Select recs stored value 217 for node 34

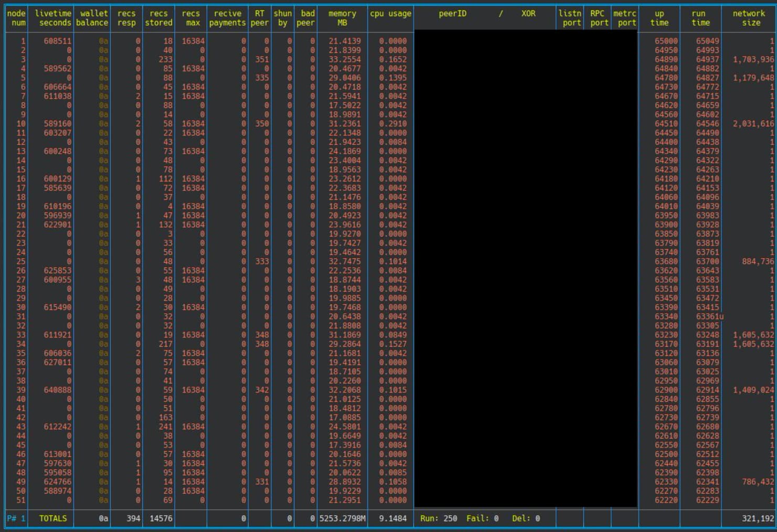tap(165, 344)
